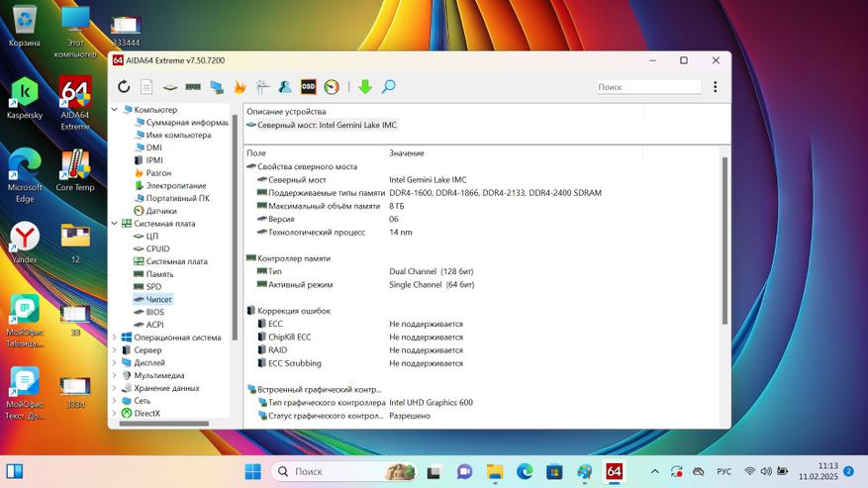Open Windows Start button on taskbar
Screen dimensions: 868x488
[x=253, y=471]
